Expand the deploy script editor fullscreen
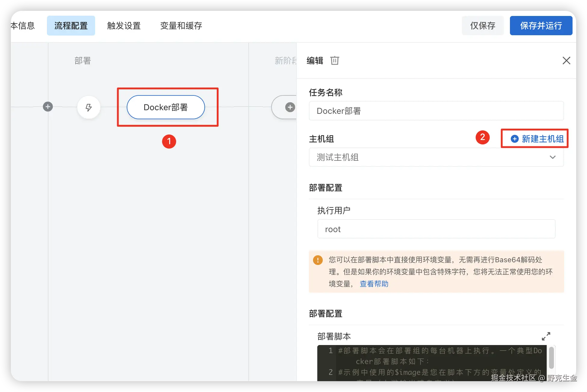Screen dimensions: 587x392 (x=546, y=336)
